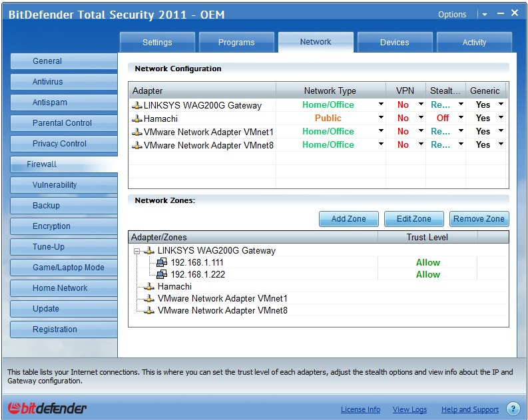Click the VMnet1 adapter icon in the zones tree
Screen dimensions: 528x420
(x=149, y=298)
